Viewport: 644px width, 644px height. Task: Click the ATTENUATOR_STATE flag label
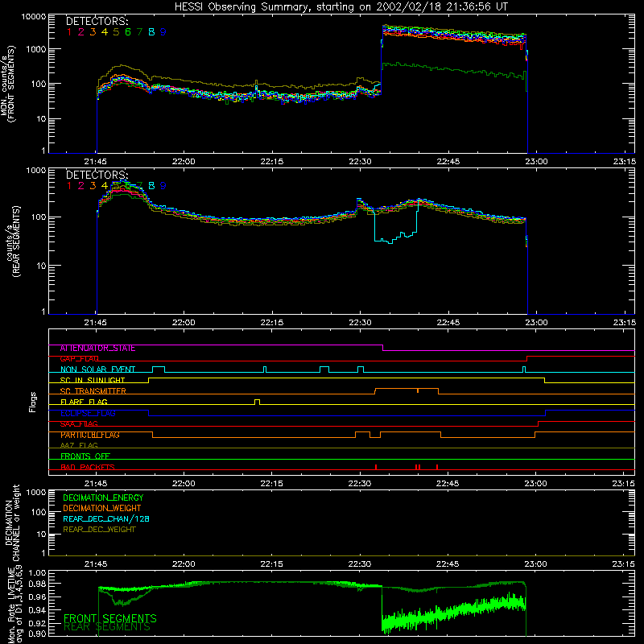point(97,349)
